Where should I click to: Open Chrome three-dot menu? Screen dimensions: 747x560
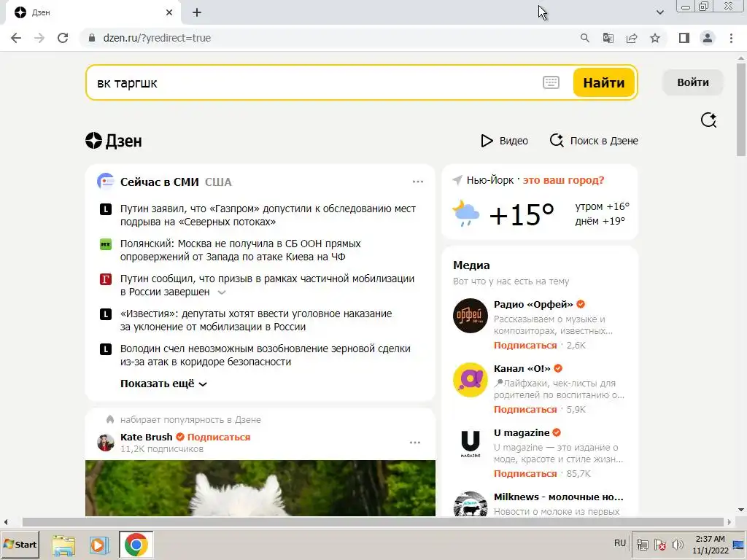[731, 38]
